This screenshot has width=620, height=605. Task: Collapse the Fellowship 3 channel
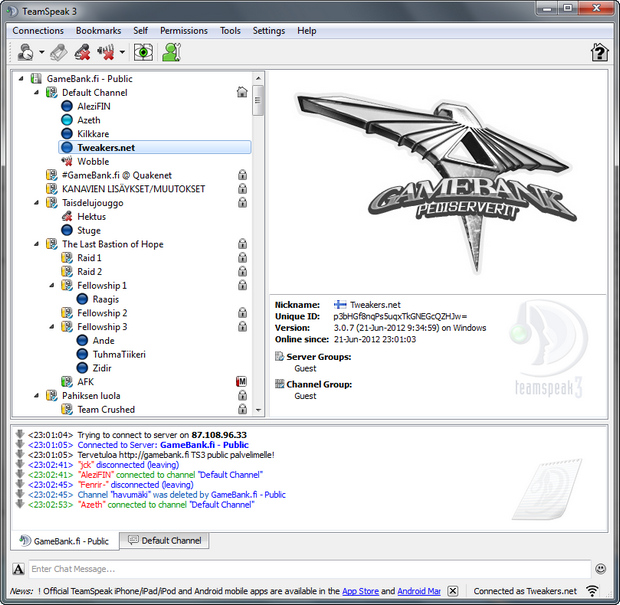coord(52,327)
